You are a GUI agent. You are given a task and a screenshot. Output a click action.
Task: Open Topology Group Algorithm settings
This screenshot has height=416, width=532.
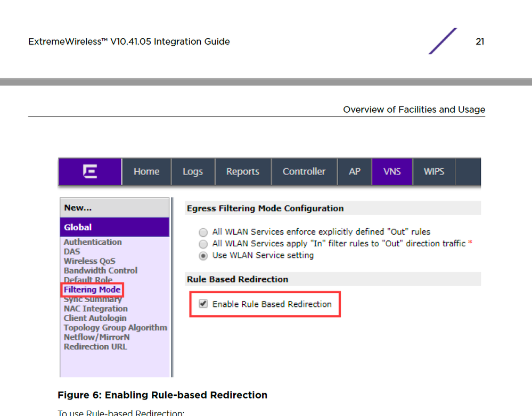(x=116, y=328)
